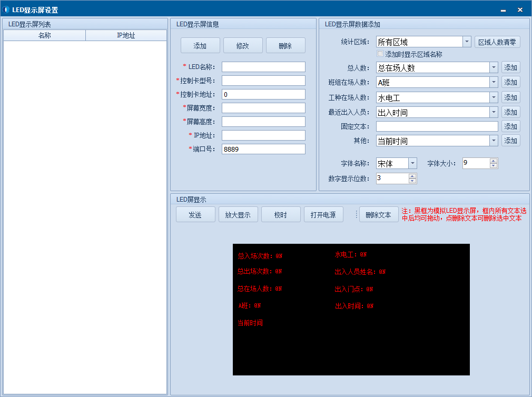
Task: Click the 名称 column header
Action: coord(45,36)
